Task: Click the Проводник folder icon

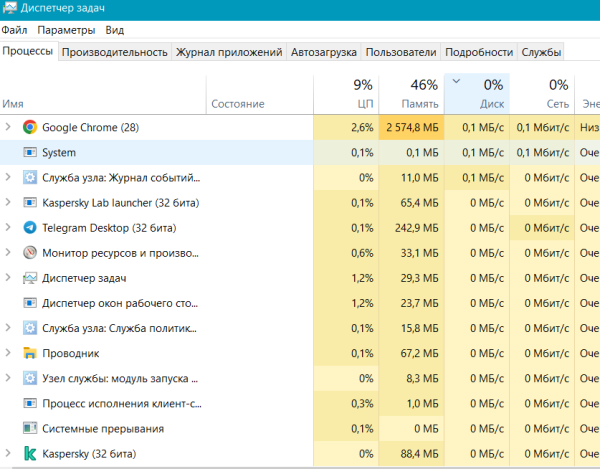Action: pos(30,353)
